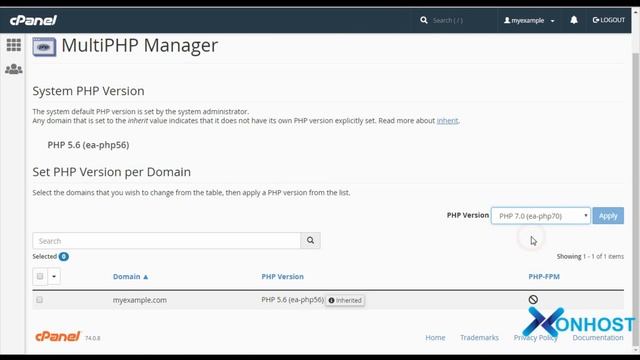Follow the inherit documentation link
Screen dimensions: 640x360
(447, 121)
